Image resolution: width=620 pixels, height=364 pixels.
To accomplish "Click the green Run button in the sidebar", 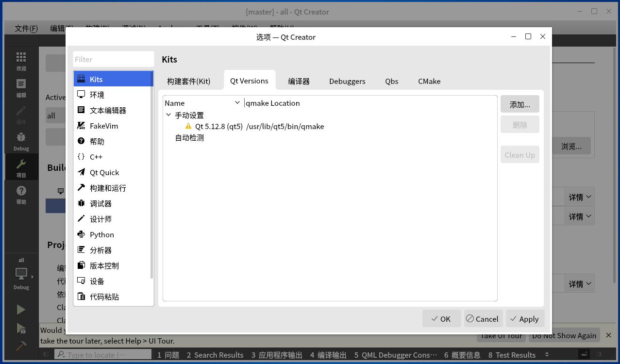I will click(21, 310).
